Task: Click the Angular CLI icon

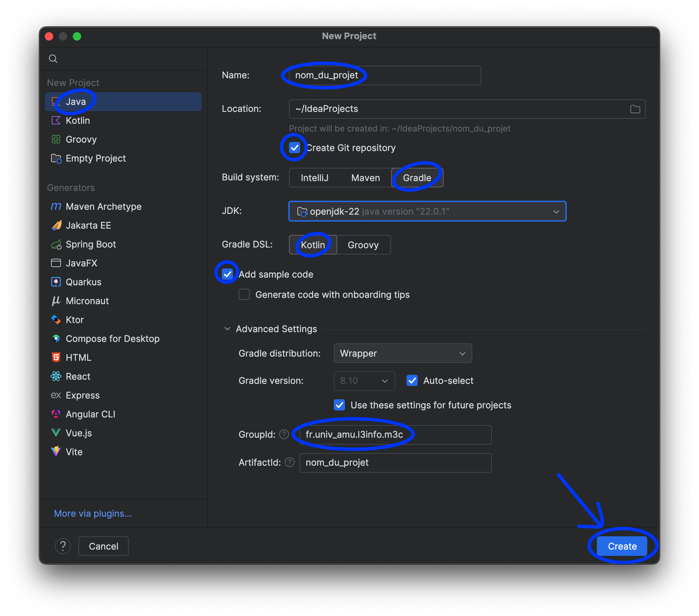Action: click(x=56, y=414)
